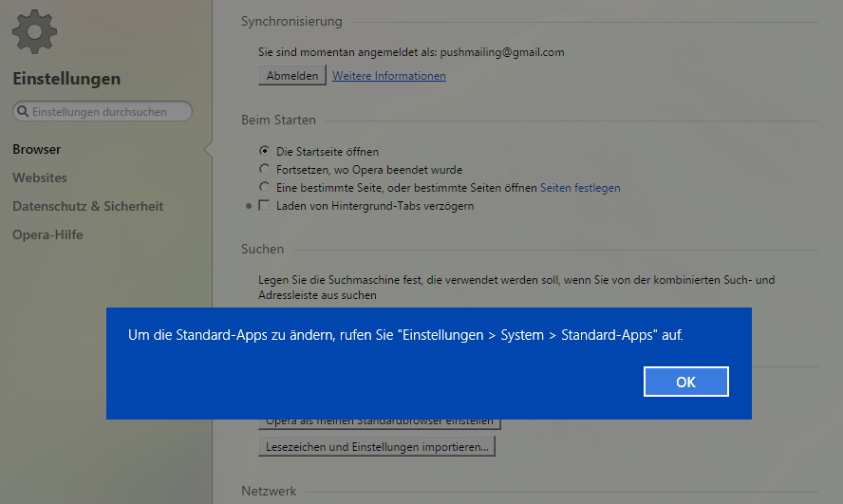Select Eine bestimmte Seite öffnen option
843x504 pixels.
265,188
